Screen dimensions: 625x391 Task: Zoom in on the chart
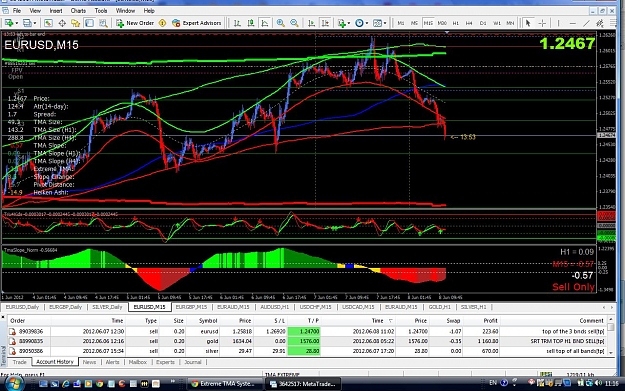click(281, 23)
